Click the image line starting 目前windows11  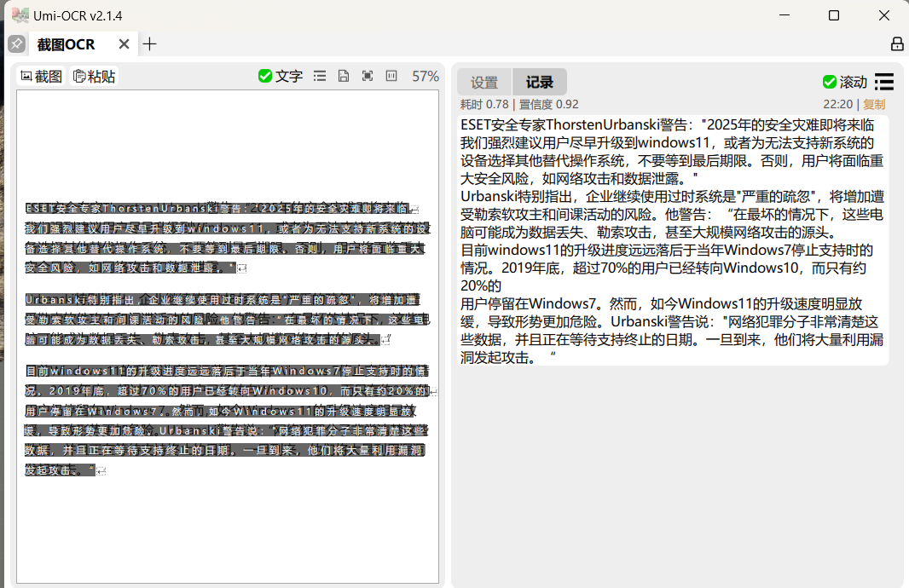pyautogui.click(x=226, y=371)
